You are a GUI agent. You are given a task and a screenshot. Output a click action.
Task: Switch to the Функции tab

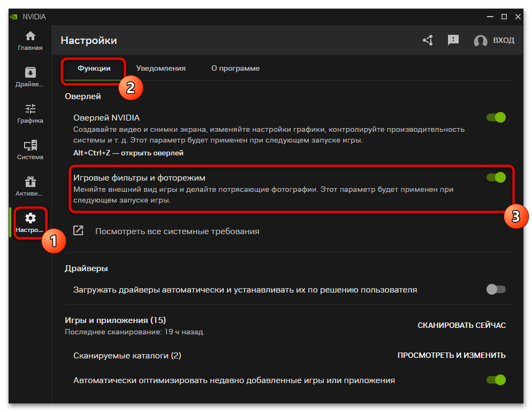(94, 68)
